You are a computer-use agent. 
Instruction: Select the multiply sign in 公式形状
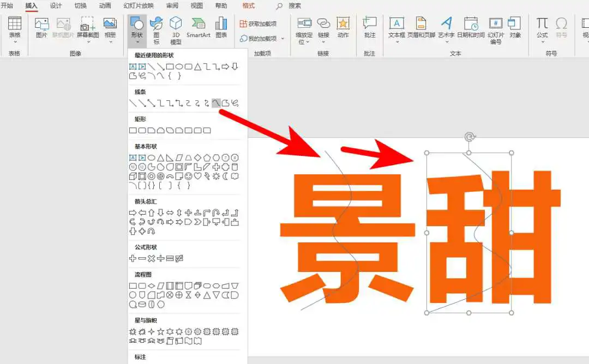[x=152, y=258]
